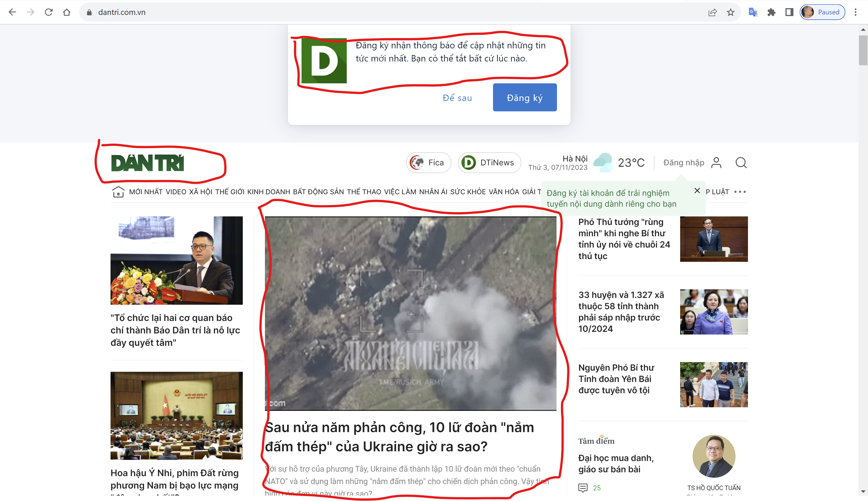Open the BẤT ĐỘNG SẢN section
This screenshot has width=868, height=501.
coord(318,192)
